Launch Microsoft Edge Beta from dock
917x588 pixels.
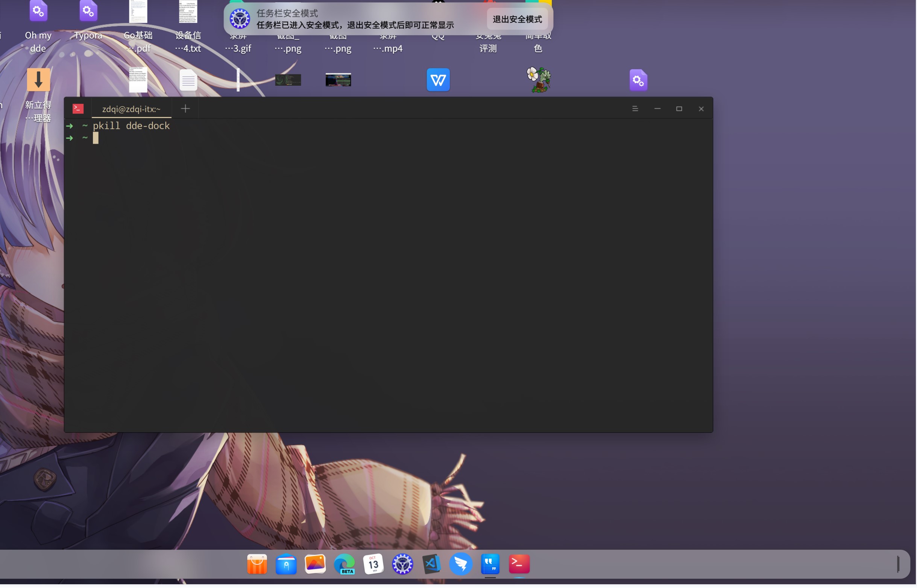pyautogui.click(x=344, y=564)
